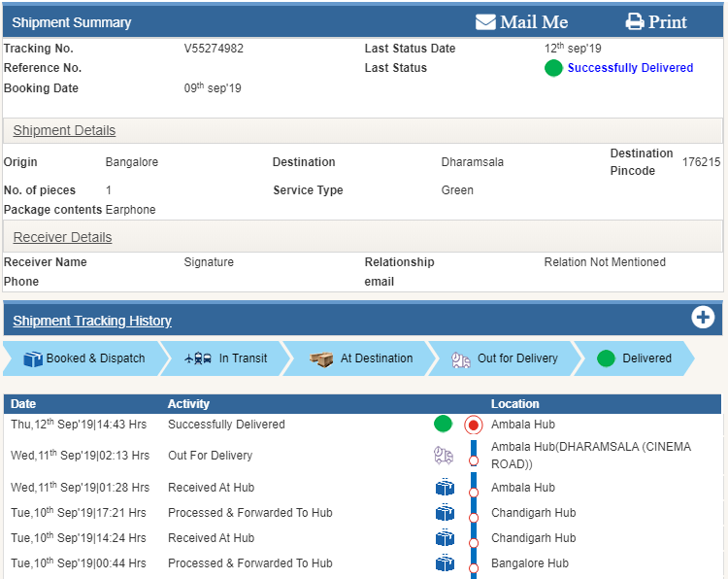The height and width of the screenshot is (579, 728).
Task: Select the Delivered stage
Action: point(635,358)
